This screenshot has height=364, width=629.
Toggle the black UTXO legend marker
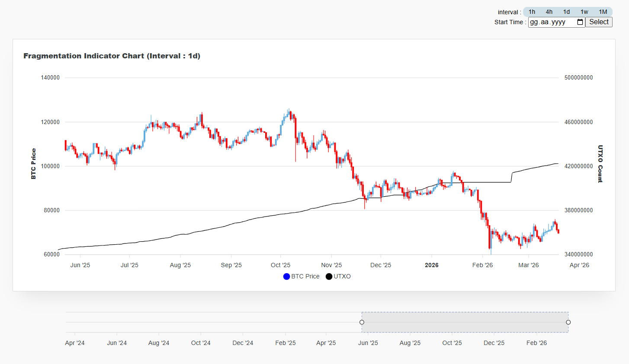329,277
